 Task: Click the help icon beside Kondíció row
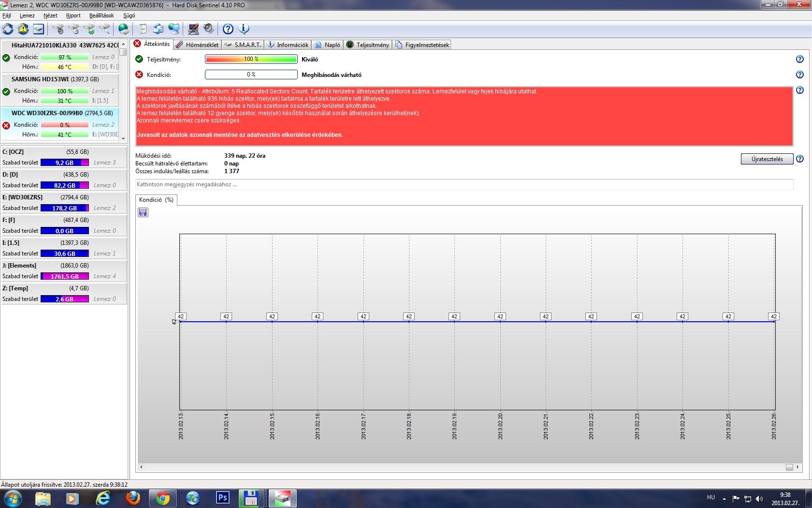pyautogui.click(x=800, y=75)
